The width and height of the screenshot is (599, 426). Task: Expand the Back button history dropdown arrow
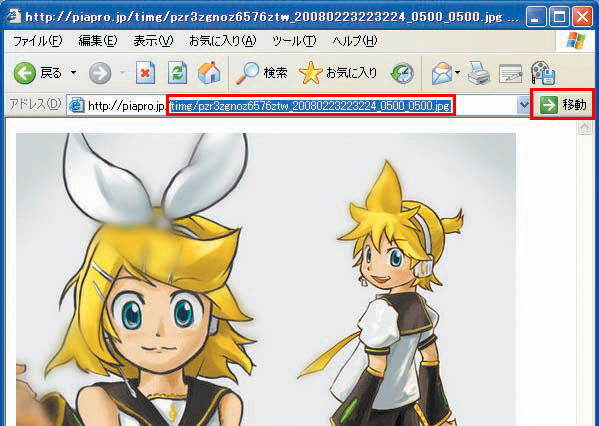[73, 72]
